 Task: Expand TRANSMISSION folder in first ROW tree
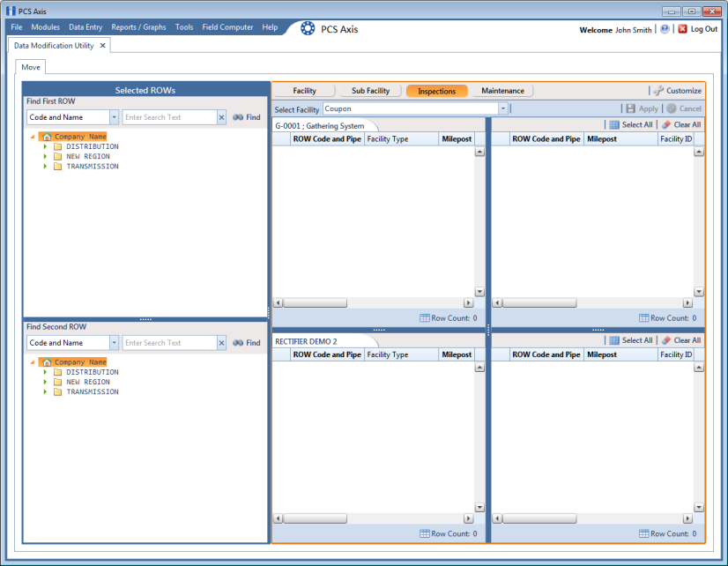tap(45, 166)
